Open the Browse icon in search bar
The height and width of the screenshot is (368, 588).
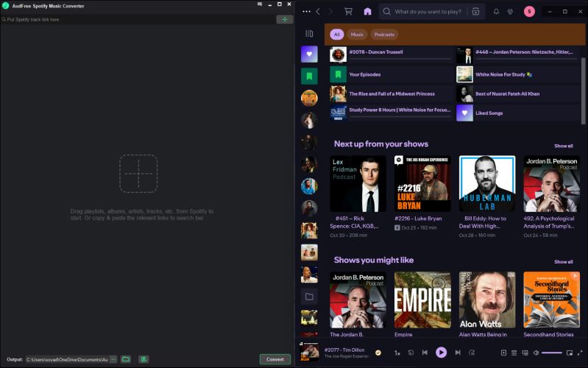click(x=475, y=12)
